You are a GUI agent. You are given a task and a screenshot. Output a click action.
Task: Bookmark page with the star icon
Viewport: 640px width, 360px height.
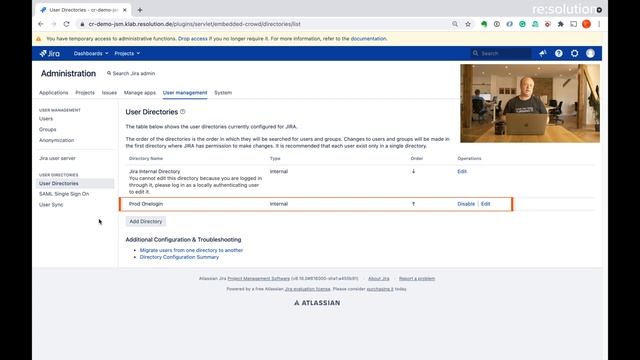(x=468, y=24)
